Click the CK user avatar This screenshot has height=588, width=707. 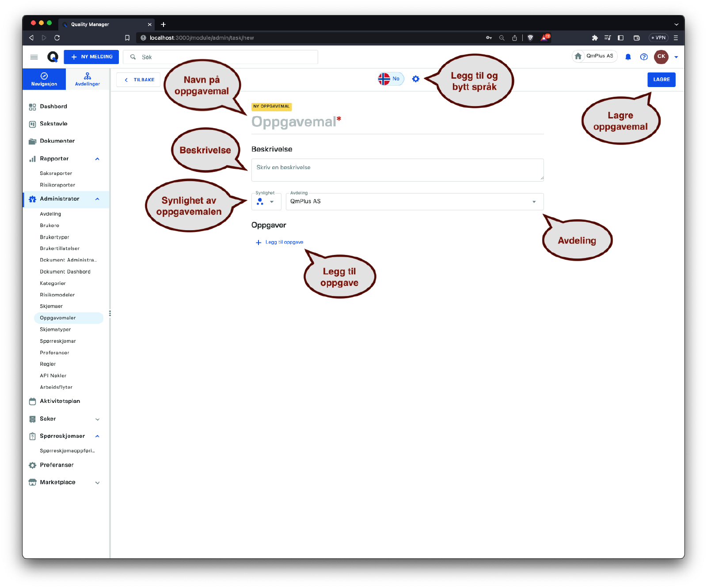tap(661, 57)
